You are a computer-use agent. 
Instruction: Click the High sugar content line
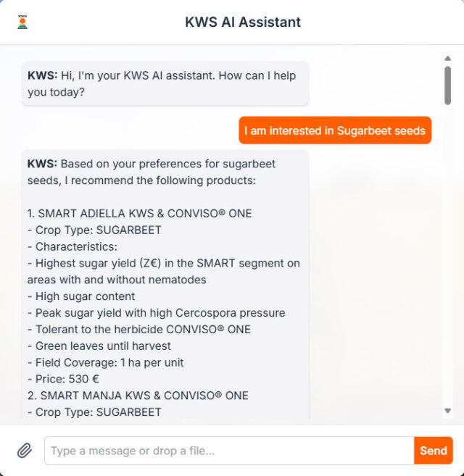click(x=81, y=296)
